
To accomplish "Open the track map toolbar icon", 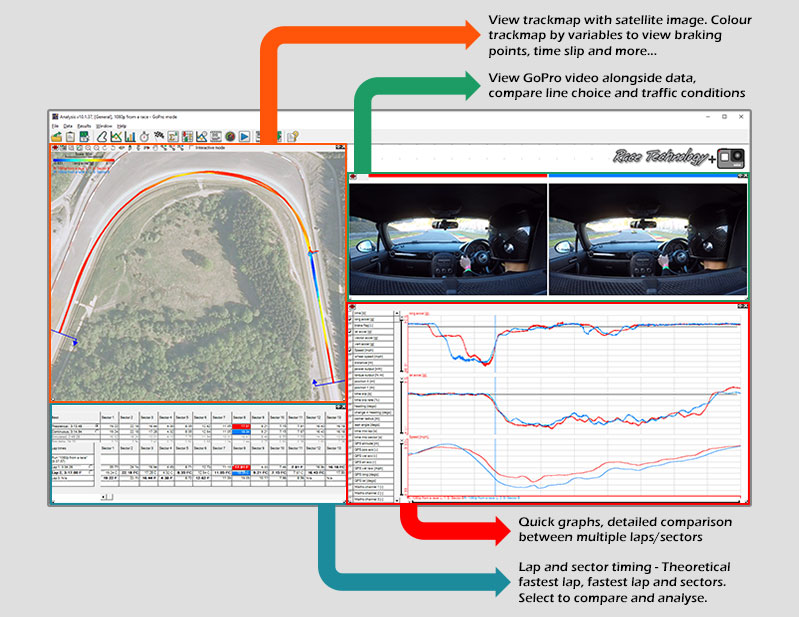I will pyautogui.click(x=103, y=136).
